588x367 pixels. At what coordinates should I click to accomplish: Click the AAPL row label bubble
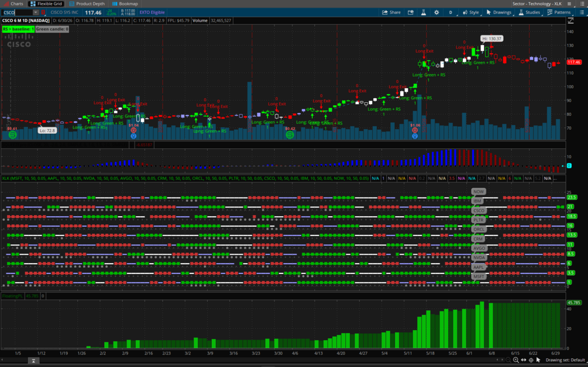pyautogui.click(x=479, y=267)
